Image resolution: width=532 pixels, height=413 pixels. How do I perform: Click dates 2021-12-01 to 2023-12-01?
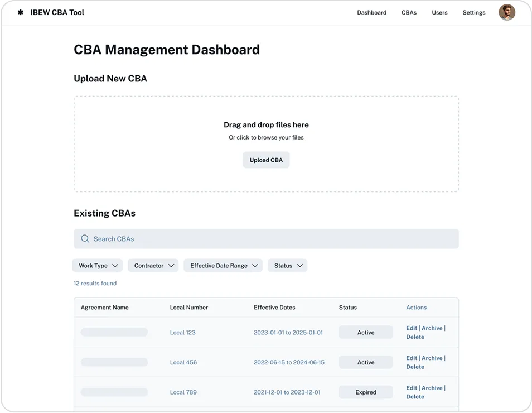[287, 392]
